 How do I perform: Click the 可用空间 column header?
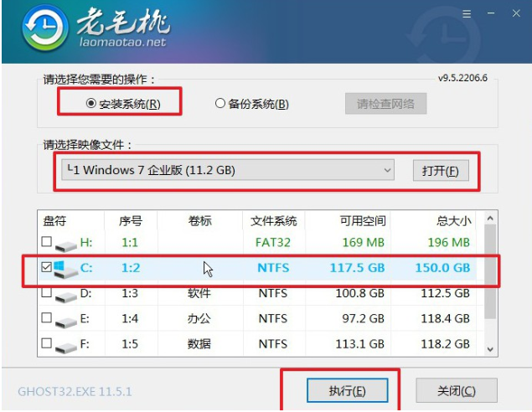363,221
